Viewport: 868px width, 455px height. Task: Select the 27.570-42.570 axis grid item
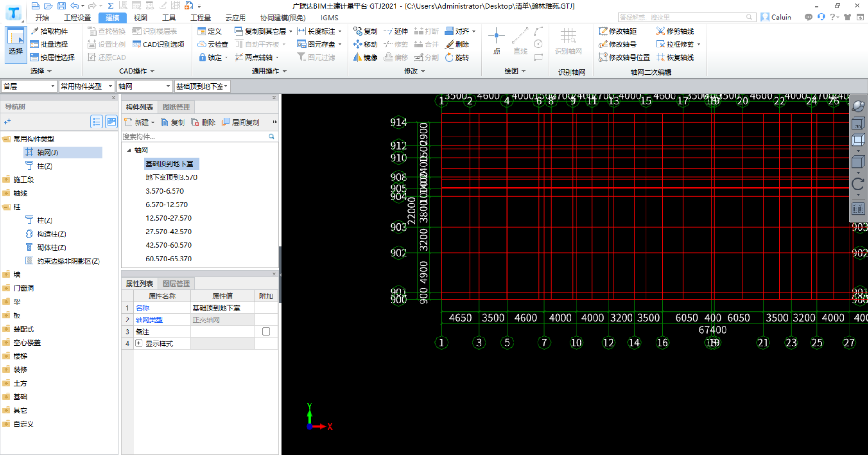(x=169, y=232)
